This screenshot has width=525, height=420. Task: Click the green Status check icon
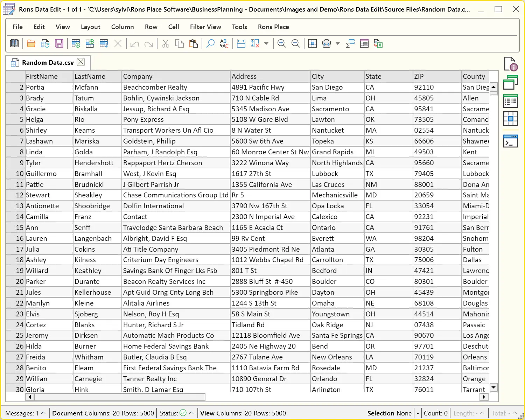(183, 413)
